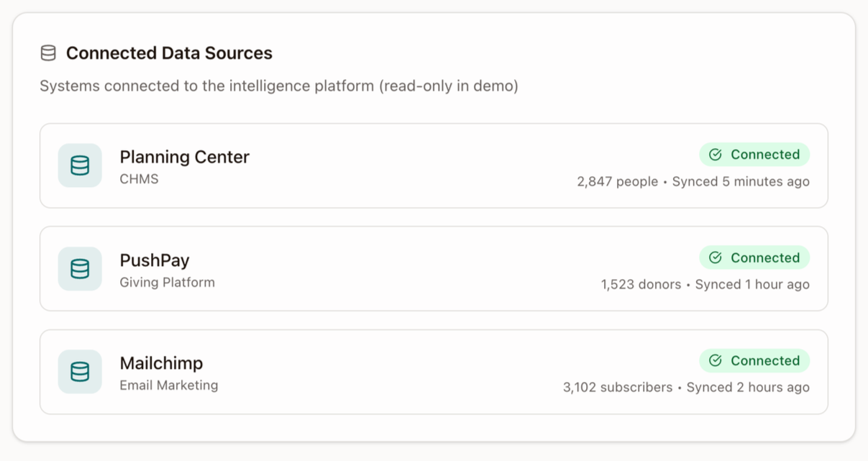Select the Planning Center source name
The width and height of the screenshot is (868, 461).
coord(184,157)
